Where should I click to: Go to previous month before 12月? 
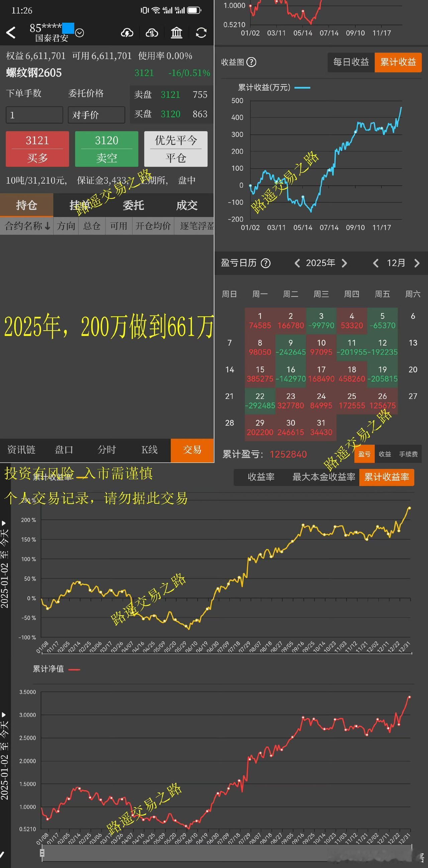point(376,263)
